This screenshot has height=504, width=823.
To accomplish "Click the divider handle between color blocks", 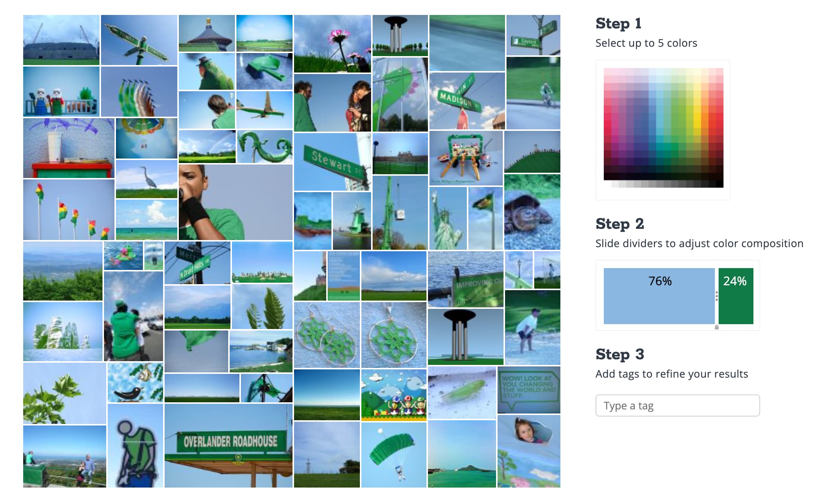I will (717, 296).
